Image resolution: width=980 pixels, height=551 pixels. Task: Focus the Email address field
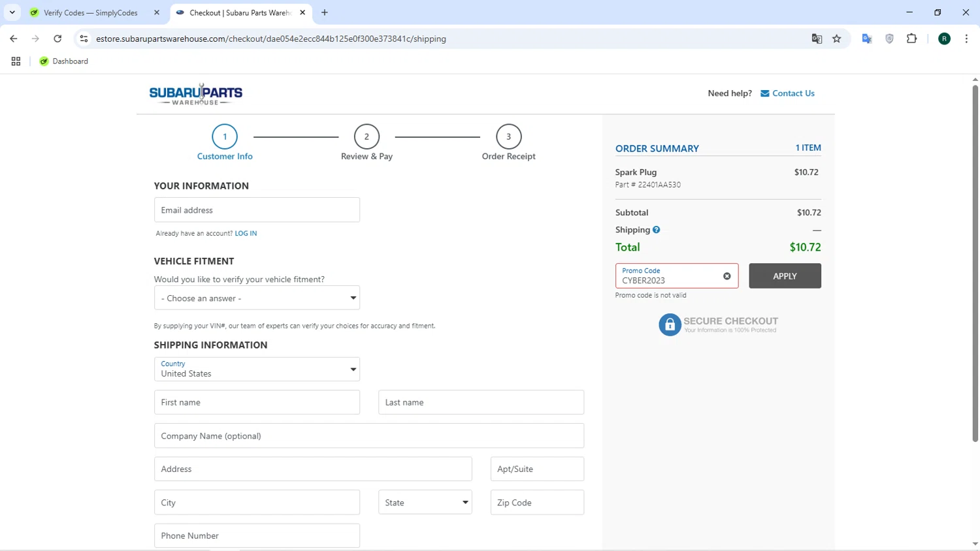pos(257,210)
